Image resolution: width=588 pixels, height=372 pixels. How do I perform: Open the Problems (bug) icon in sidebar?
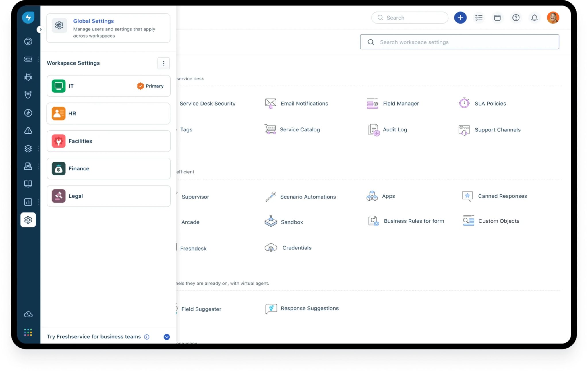point(28,77)
